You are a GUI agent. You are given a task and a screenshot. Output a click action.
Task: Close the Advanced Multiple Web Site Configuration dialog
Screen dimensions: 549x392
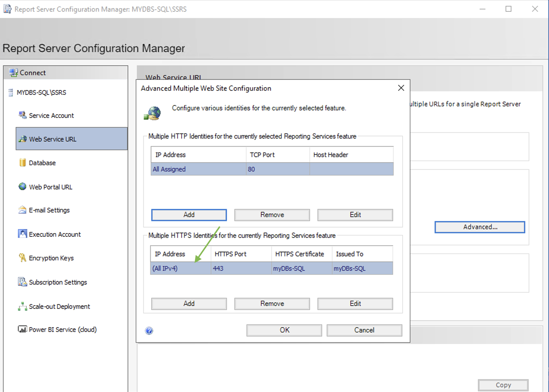click(401, 88)
